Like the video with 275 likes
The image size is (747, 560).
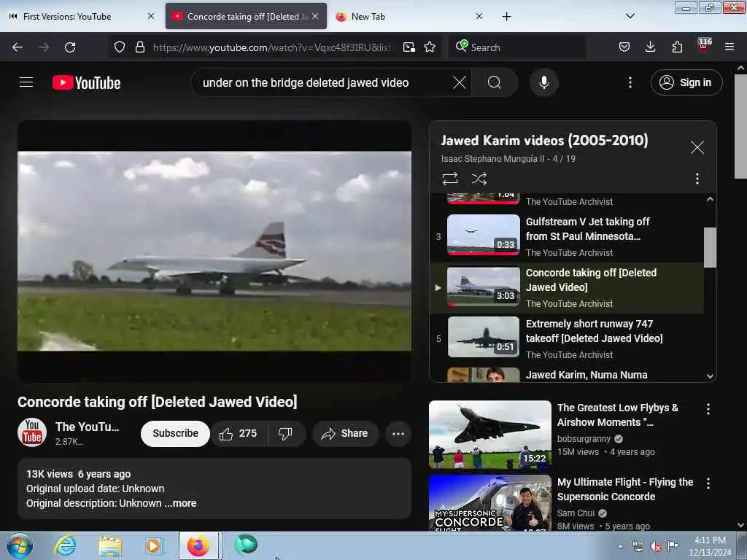pos(238,433)
